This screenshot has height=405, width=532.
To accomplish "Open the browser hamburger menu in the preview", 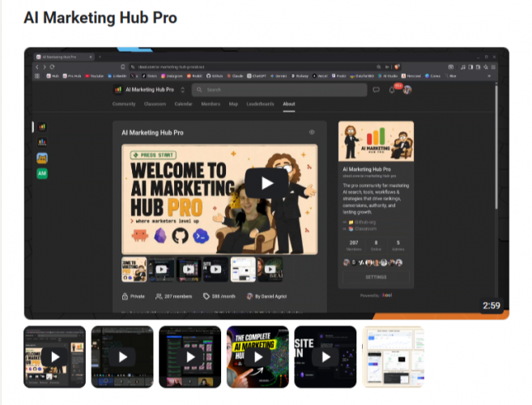I will click(493, 67).
